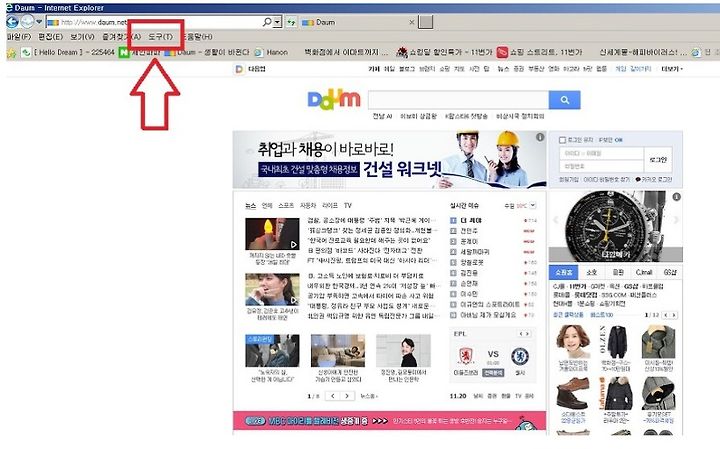Click the shopping list previous-page arrow

coord(666,315)
